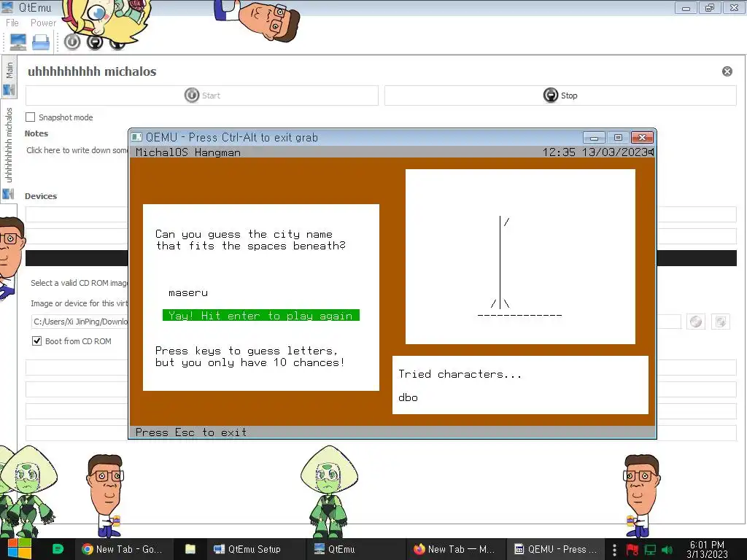The height and width of the screenshot is (560, 747).
Task: Open the Windows Start button
Action: (18, 549)
